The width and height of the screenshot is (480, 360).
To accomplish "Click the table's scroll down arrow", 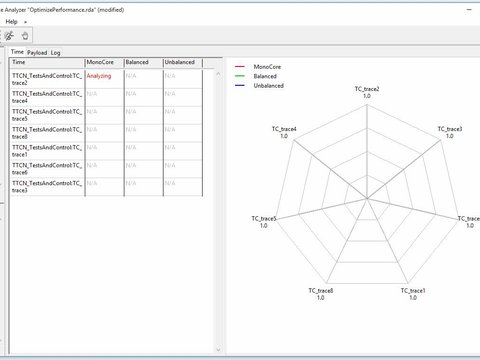I will pyautogui.click(x=218, y=350).
